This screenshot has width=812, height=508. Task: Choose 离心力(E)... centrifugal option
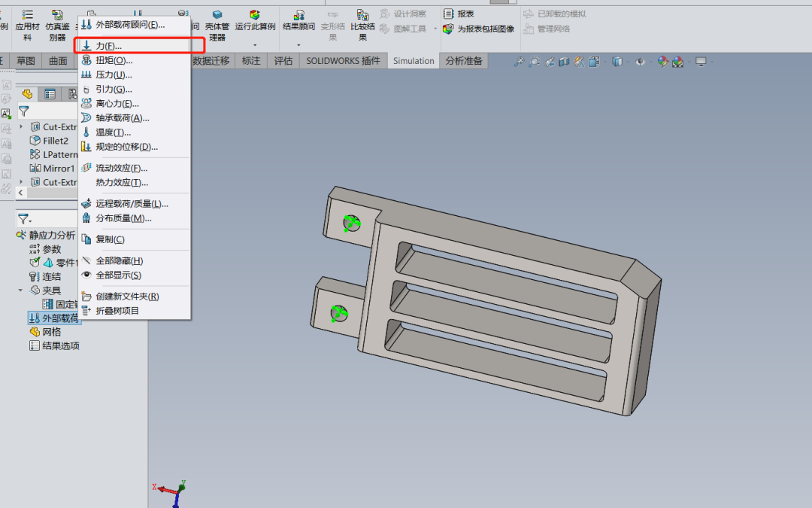point(135,104)
